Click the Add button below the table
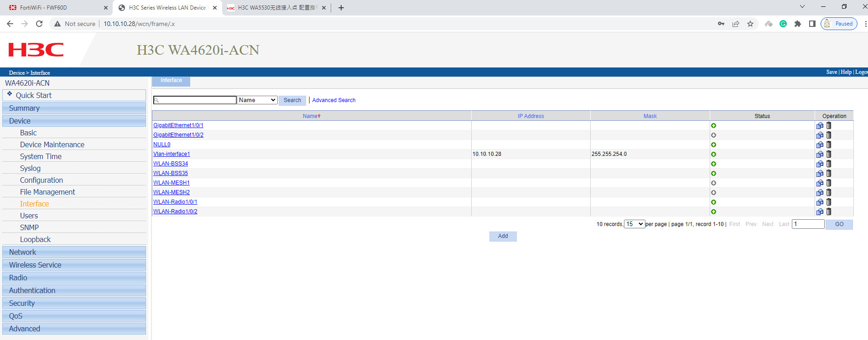The image size is (868, 340). pos(503,236)
